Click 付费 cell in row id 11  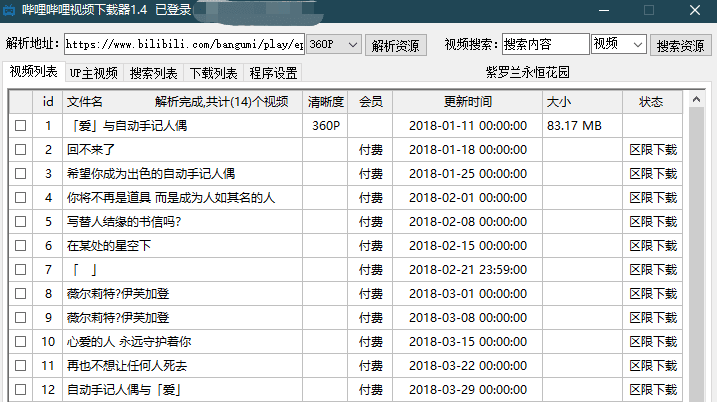pyautogui.click(x=370, y=366)
